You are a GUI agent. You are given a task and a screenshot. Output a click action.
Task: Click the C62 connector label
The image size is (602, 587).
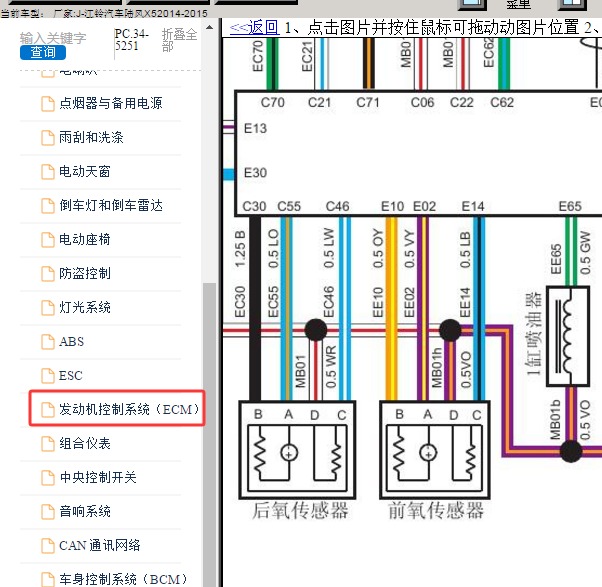click(x=502, y=103)
